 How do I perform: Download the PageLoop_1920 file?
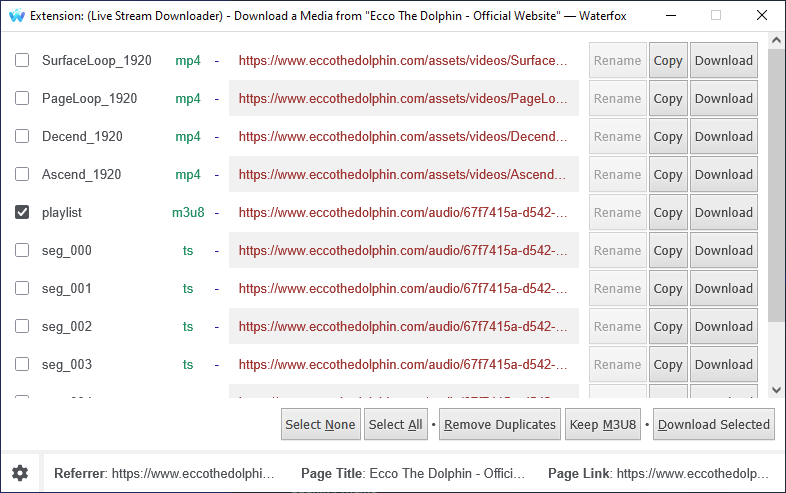click(723, 98)
